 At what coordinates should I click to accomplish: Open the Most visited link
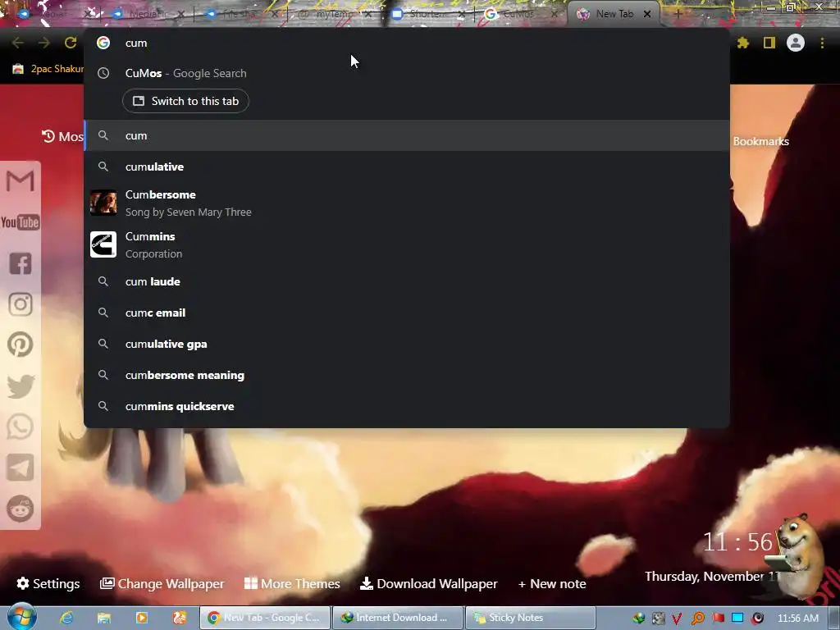[62, 137]
